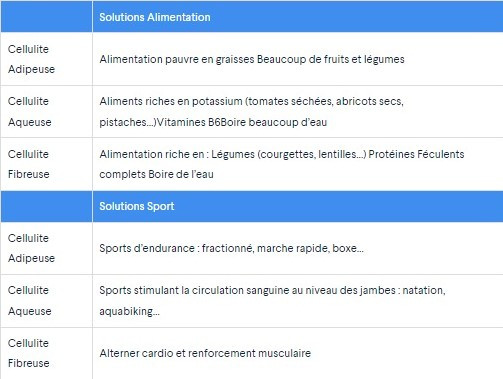
Task: Select Cellulite Adipeuse label under Solutions Sport
Action: pyautogui.click(x=31, y=248)
